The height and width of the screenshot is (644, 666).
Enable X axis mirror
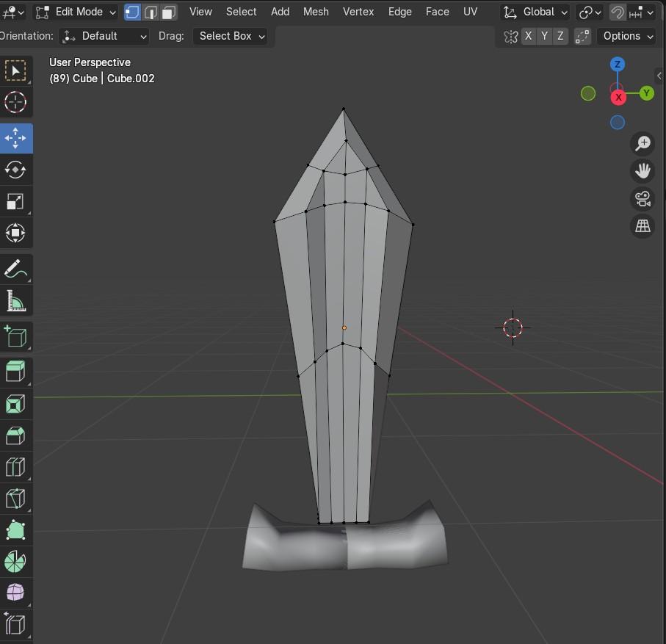coord(528,36)
